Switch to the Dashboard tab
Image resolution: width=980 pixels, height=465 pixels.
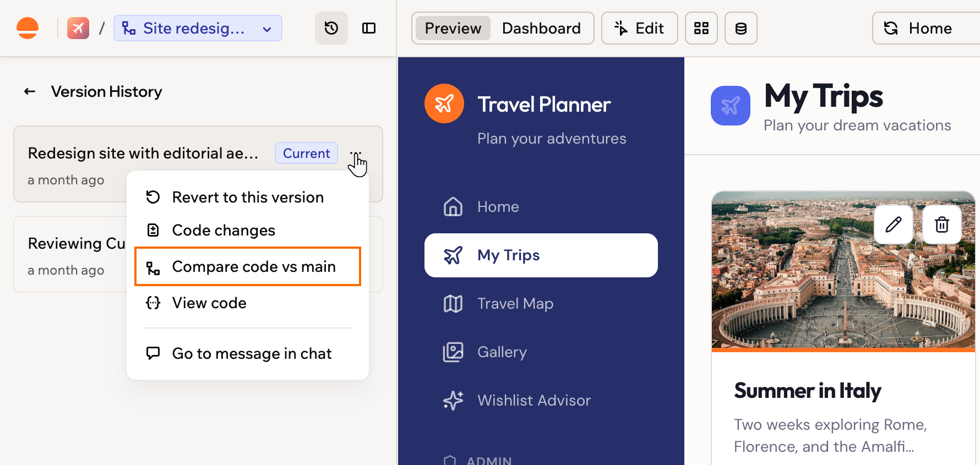[x=541, y=28]
